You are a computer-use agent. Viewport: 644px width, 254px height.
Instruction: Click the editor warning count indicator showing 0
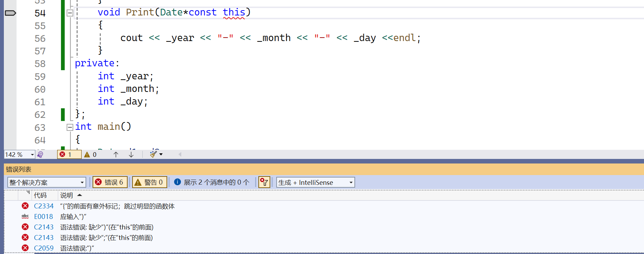(x=90, y=154)
